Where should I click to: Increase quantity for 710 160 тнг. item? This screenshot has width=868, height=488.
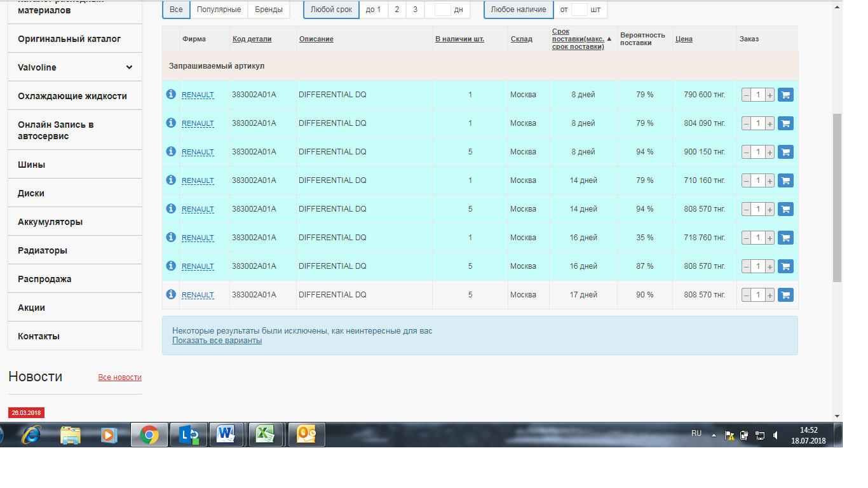point(770,181)
